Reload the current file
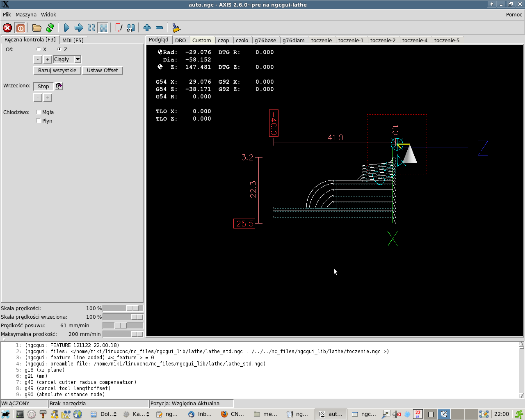This screenshot has width=525, height=420. point(50,28)
